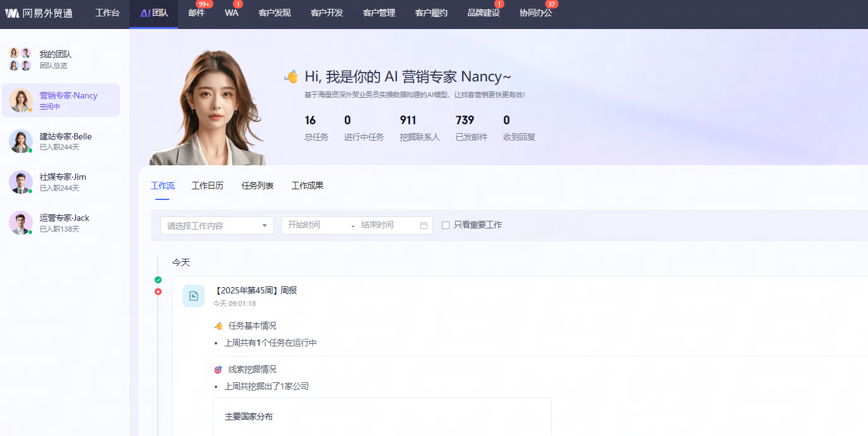The image size is (868, 436).
Task: Click the 网易外贸通 logo icon
Action: (12, 13)
